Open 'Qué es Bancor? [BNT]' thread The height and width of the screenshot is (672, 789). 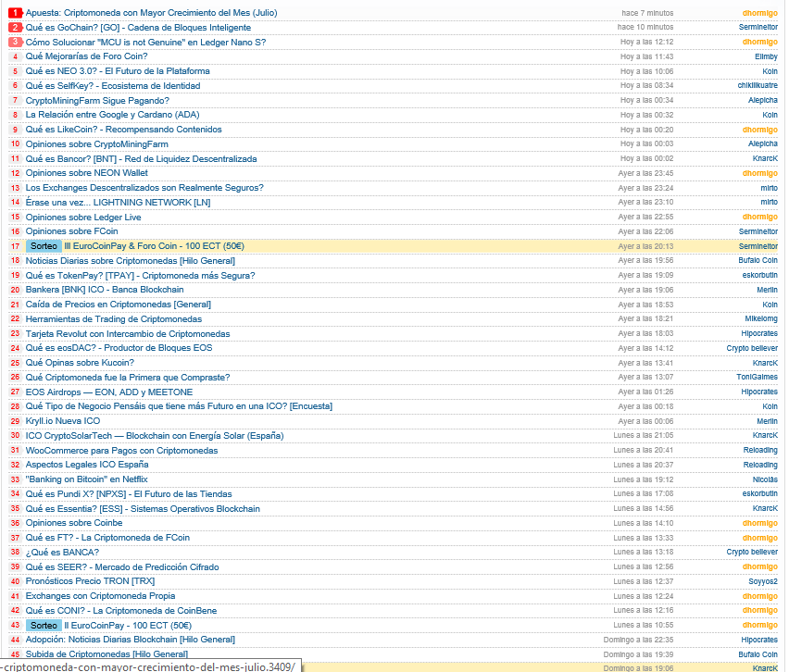(142, 158)
